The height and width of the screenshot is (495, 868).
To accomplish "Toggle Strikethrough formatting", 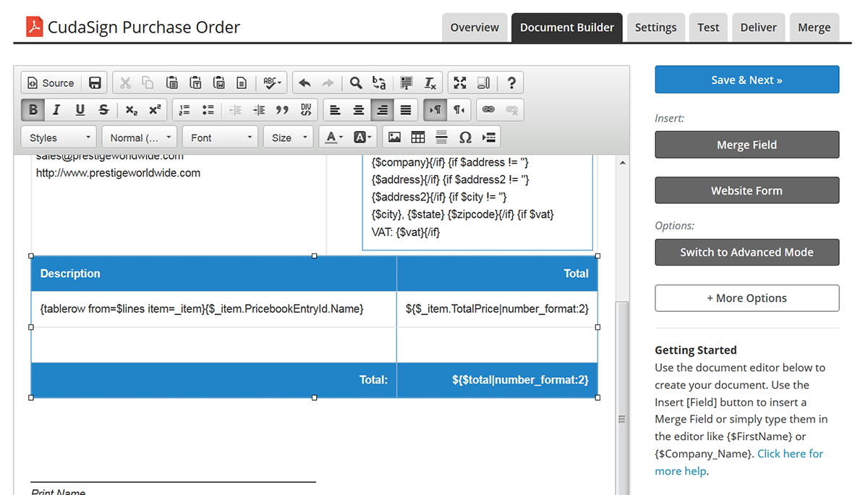I will 103,110.
